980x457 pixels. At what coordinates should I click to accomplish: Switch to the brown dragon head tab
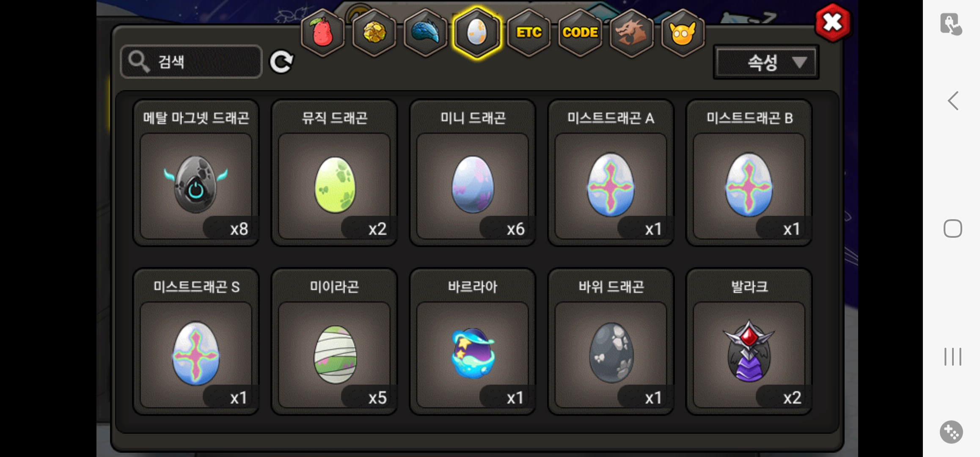point(631,33)
